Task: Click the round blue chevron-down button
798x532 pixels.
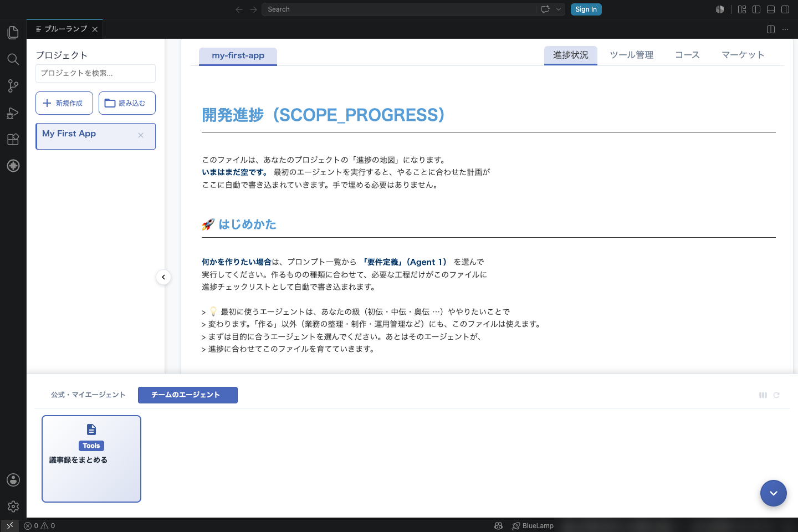Action: pos(774,493)
